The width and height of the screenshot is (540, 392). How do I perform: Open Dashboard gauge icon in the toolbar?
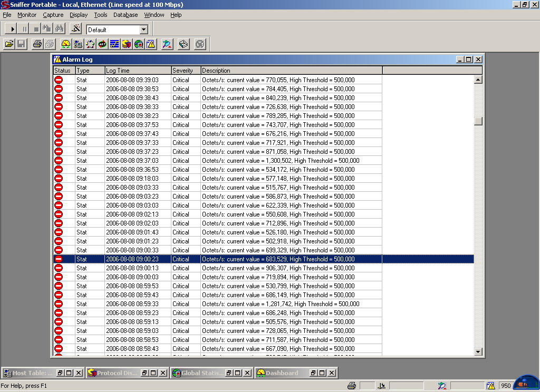coord(65,44)
